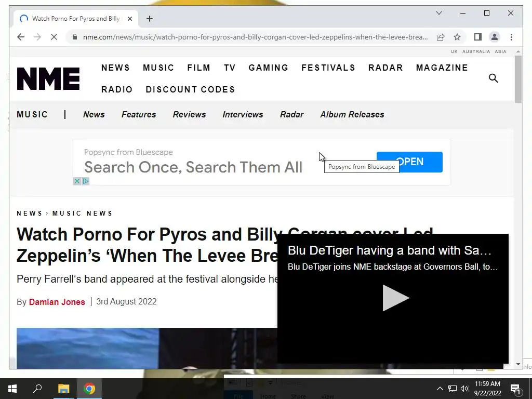
Task: Close the Watch Porno For Pyros tab
Action: tap(129, 19)
